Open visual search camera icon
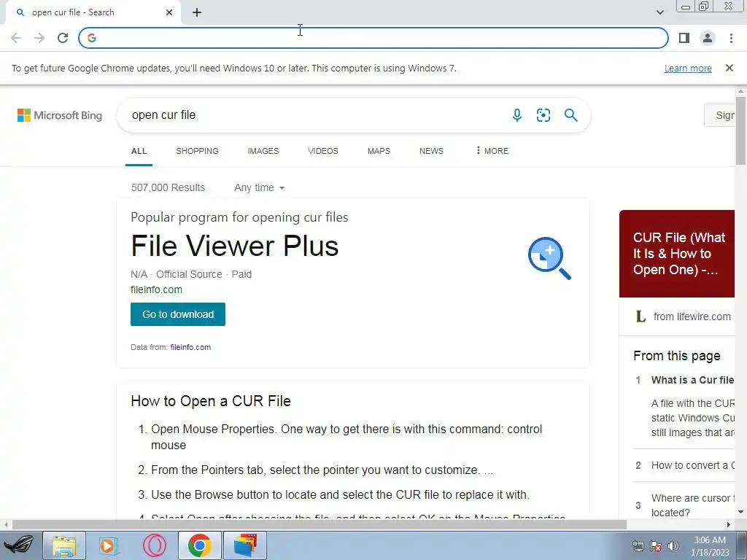This screenshot has height=560, width=747. click(543, 115)
